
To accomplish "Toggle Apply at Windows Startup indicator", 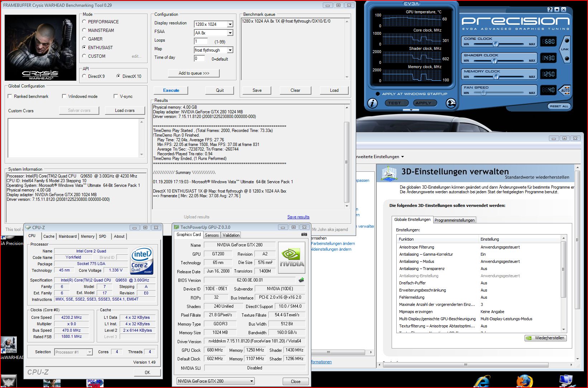I will 378,94.
